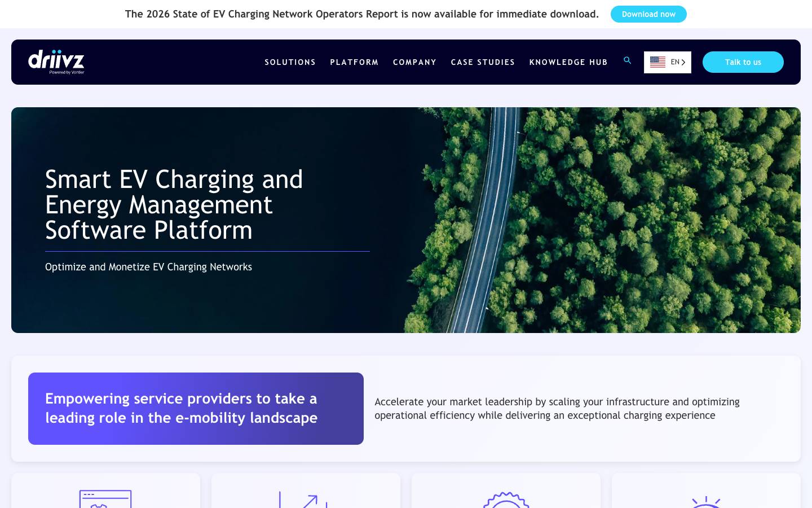Open the Platform menu
Screen dimensions: 812x508
354,62
